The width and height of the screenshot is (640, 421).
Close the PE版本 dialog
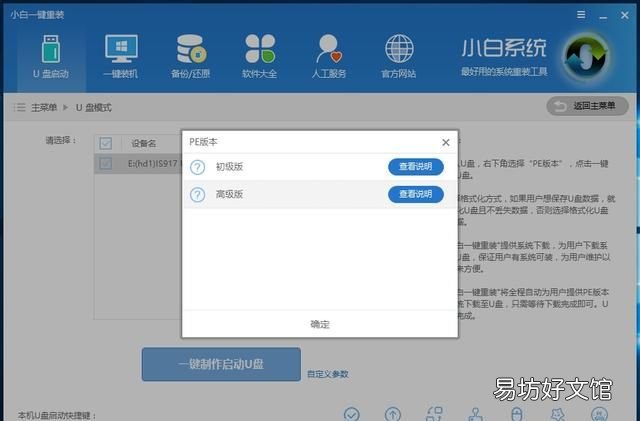[x=446, y=142]
